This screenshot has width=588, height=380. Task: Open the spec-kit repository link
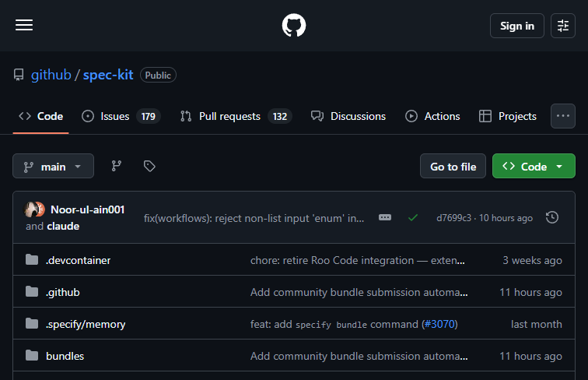tap(108, 75)
